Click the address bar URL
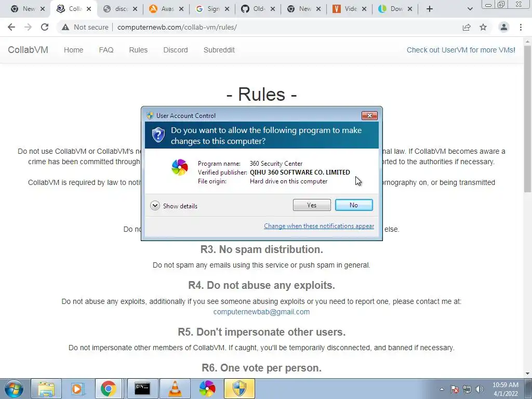The height and width of the screenshot is (399, 532). click(177, 27)
